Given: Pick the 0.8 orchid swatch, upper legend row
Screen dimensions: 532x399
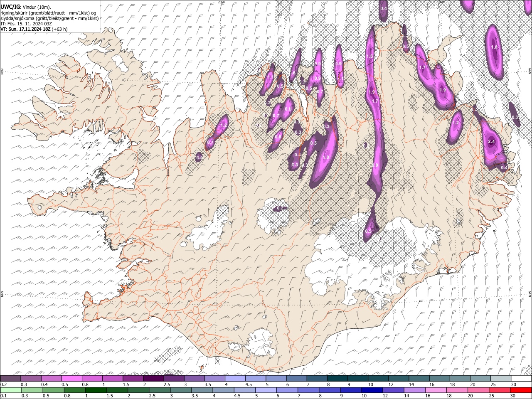Looking at the screenshot, I should (92, 379).
